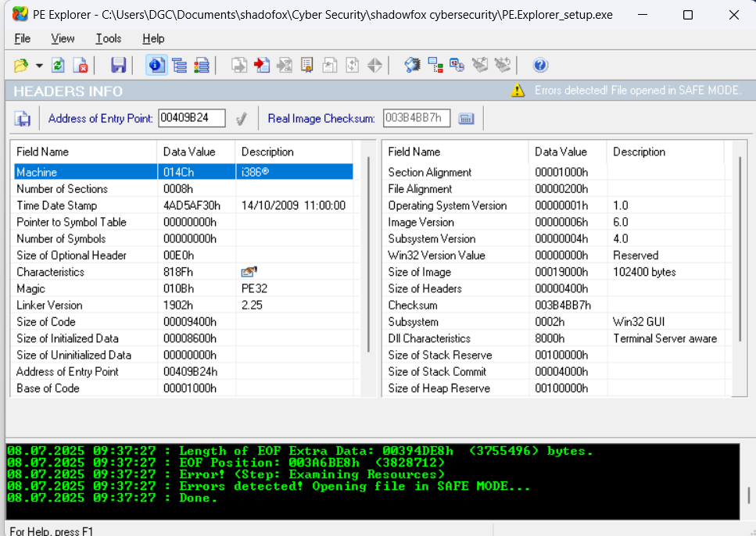Screen dimensions: 756x536
Task: Open the digital signature certificate icon
Action: (x=306, y=65)
